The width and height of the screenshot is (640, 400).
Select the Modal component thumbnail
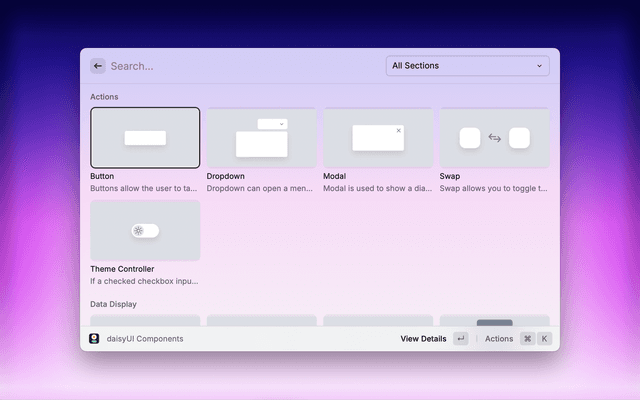378,138
